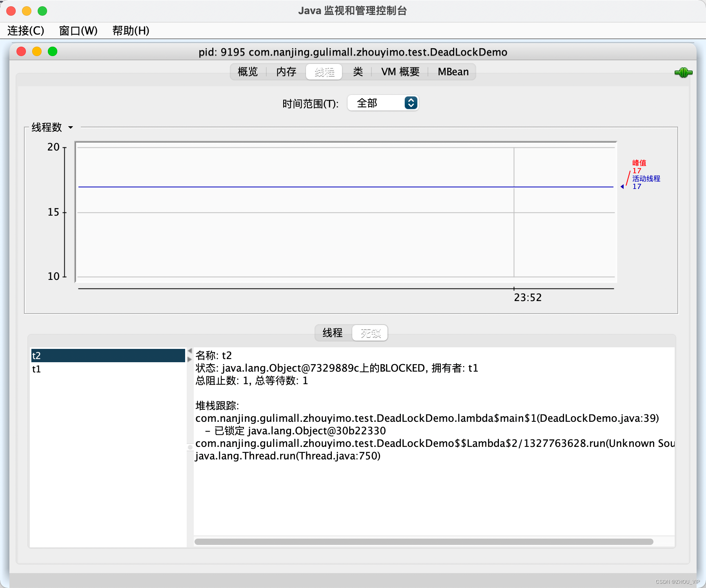Image resolution: width=706 pixels, height=588 pixels.
Task: Switch to the 概览 tab
Action: (248, 72)
